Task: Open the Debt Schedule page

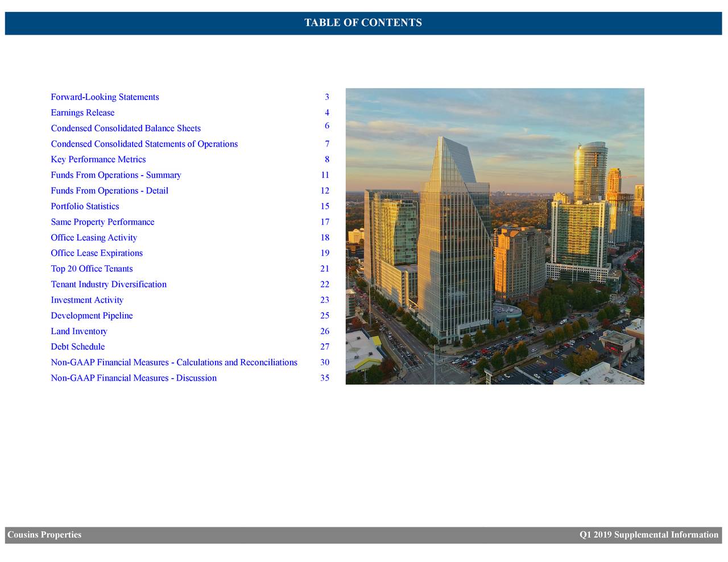Action: (x=77, y=347)
